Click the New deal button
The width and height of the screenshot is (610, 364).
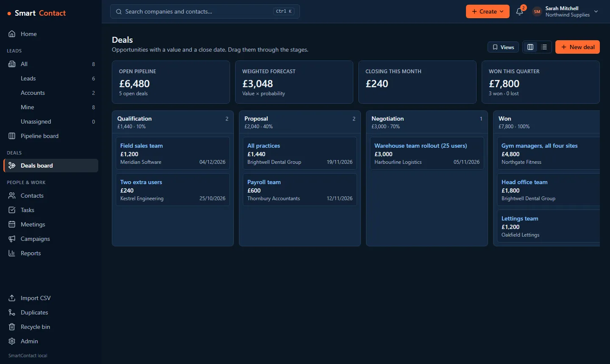point(577,47)
